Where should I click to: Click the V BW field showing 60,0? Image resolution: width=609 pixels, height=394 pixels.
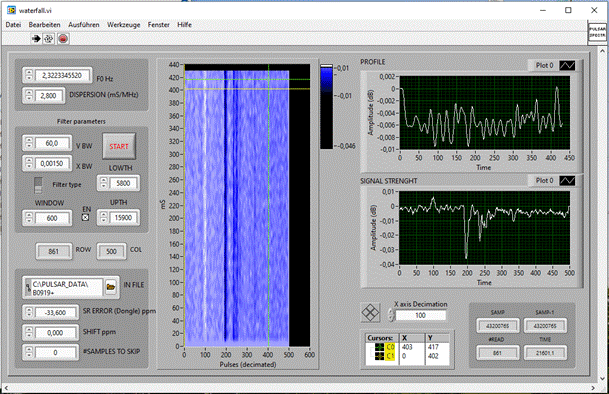tap(52, 143)
